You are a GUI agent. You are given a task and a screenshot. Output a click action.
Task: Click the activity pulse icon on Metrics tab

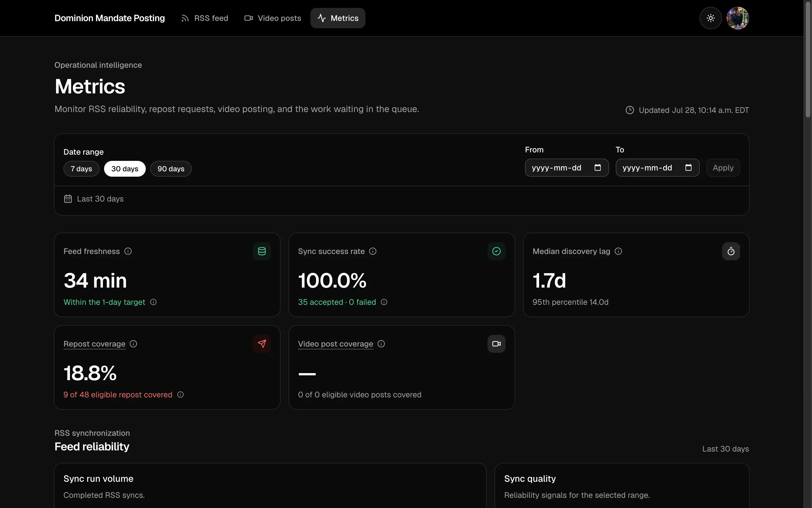(x=321, y=18)
